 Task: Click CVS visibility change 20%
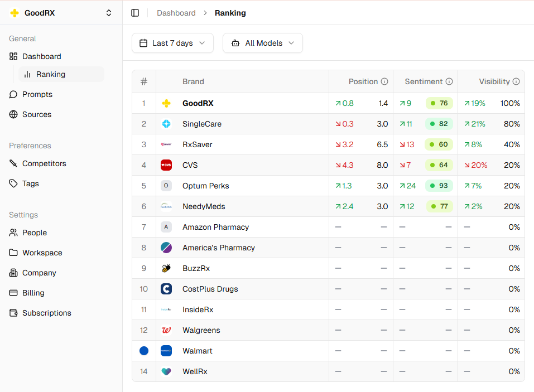point(476,165)
